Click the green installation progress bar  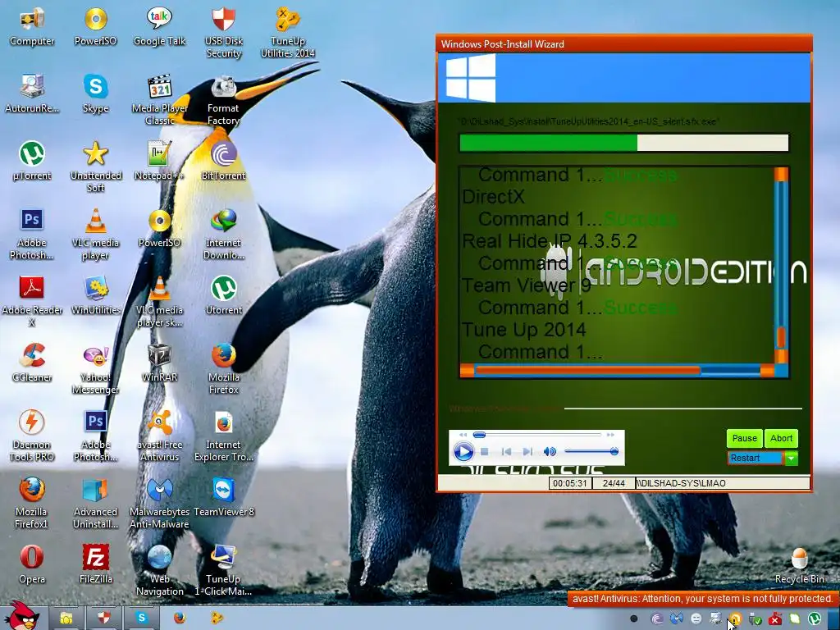[x=624, y=143]
